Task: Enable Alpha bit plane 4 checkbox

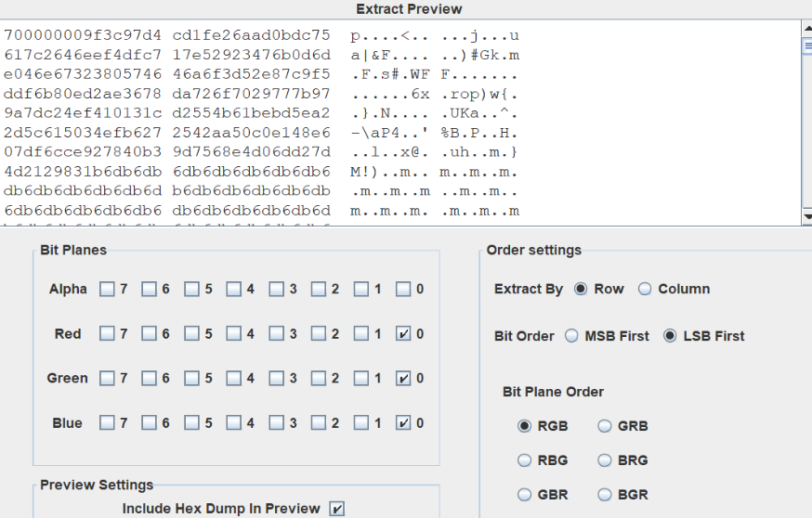Action: click(x=234, y=289)
